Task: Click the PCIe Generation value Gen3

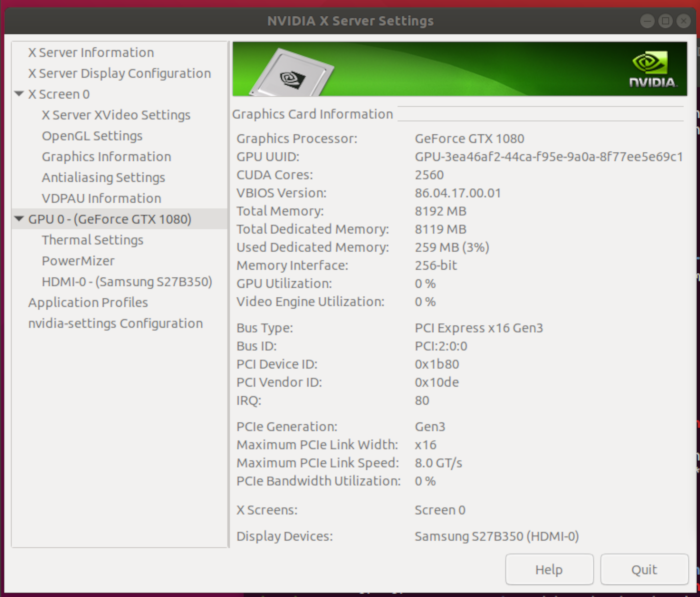Action: (430, 426)
